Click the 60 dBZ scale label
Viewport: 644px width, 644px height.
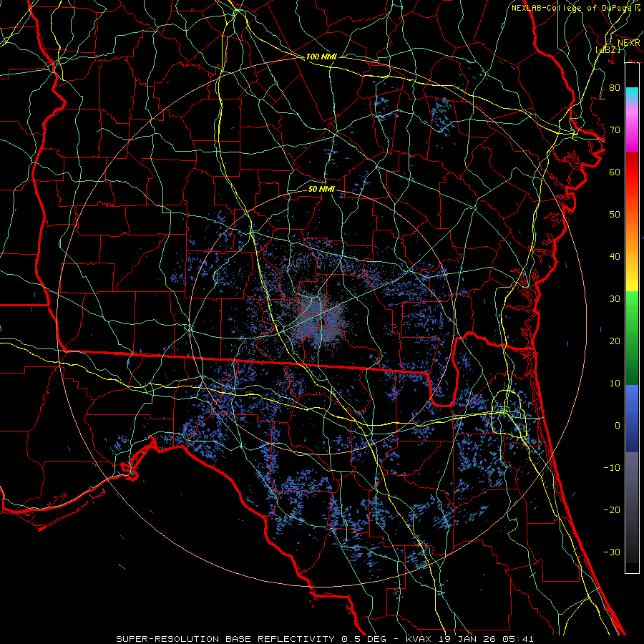click(615, 172)
